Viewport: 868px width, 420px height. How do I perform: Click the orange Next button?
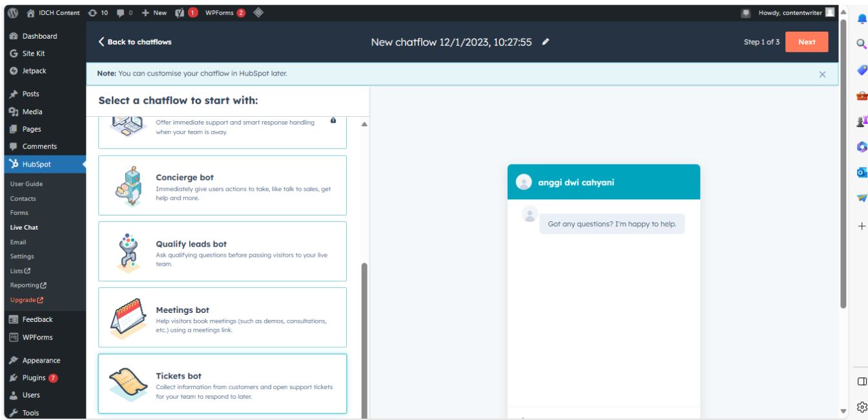807,42
